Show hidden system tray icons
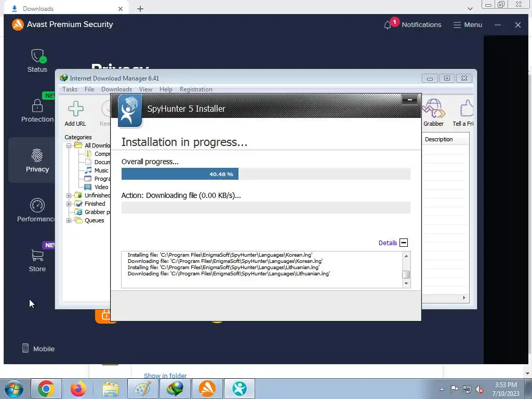The width and height of the screenshot is (532, 399). point(442,389)
